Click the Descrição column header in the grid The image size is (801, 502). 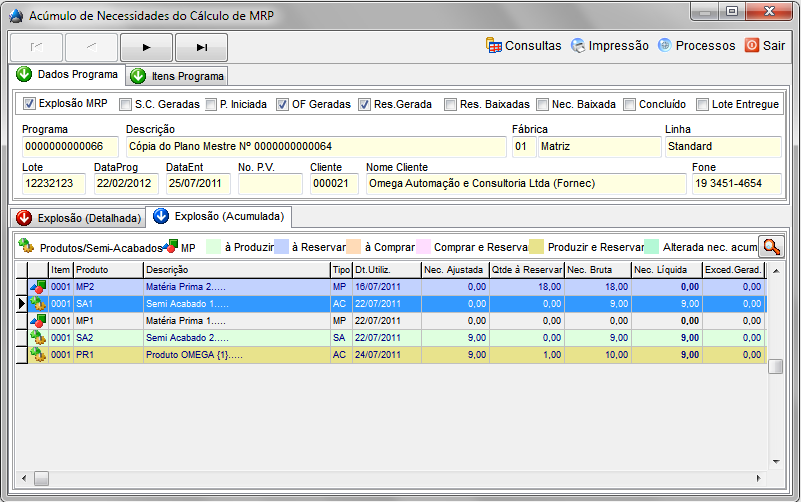pos(235,270)
